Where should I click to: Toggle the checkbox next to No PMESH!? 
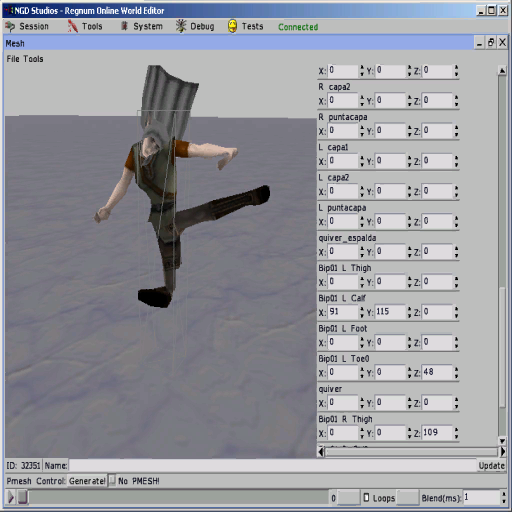112,480
